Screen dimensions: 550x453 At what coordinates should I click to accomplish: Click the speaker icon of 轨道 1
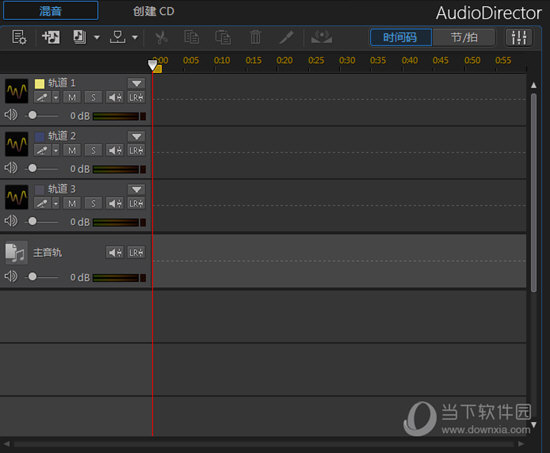pyautogui.click(x=11, y=115)
